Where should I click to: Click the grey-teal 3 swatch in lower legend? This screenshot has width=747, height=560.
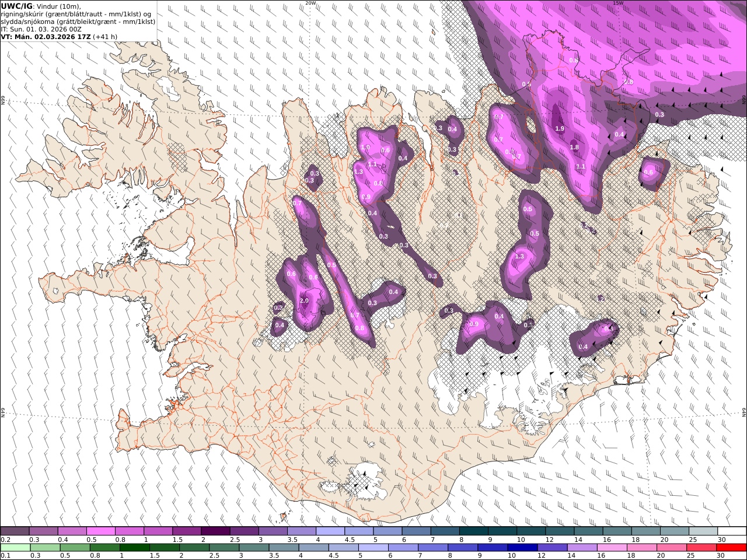pyautogui.click(x=254, y=548)
